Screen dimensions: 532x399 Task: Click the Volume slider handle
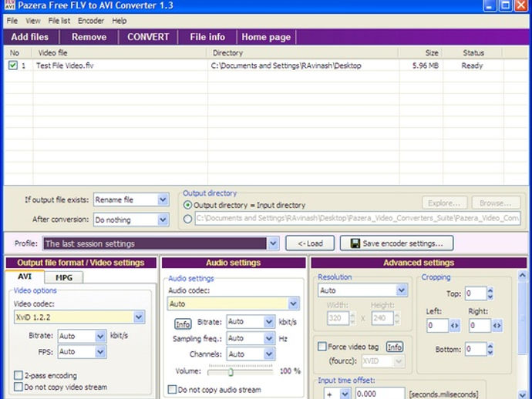tap(231, 372)
